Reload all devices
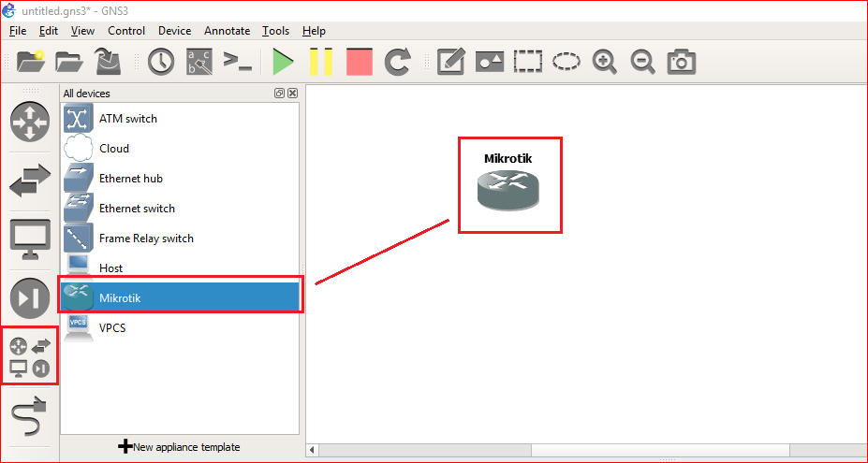This screenshot has height=463, width=868. coord(397,62)
